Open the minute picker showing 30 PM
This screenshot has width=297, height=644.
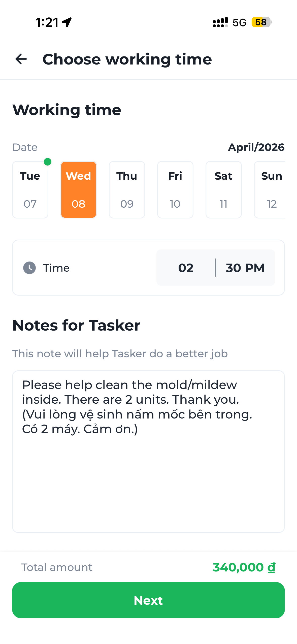point(245,268)
